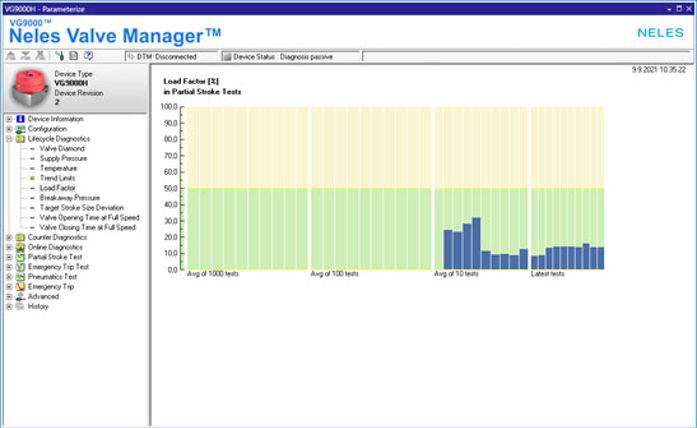The width and height of the screenshot is (697, 428).
Task: Select Valve Closing Time at Full Speed
Action: coord(87,227)
